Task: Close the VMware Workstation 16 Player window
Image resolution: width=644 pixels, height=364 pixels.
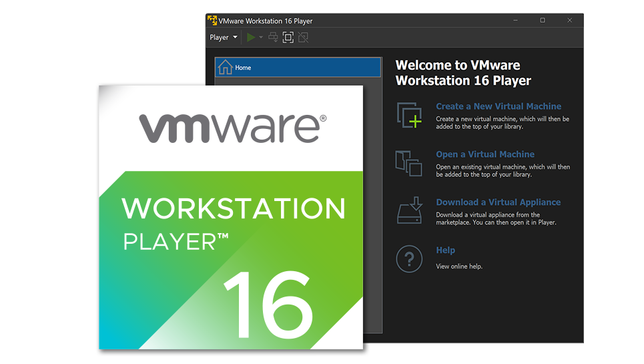Action: [570, 20]
